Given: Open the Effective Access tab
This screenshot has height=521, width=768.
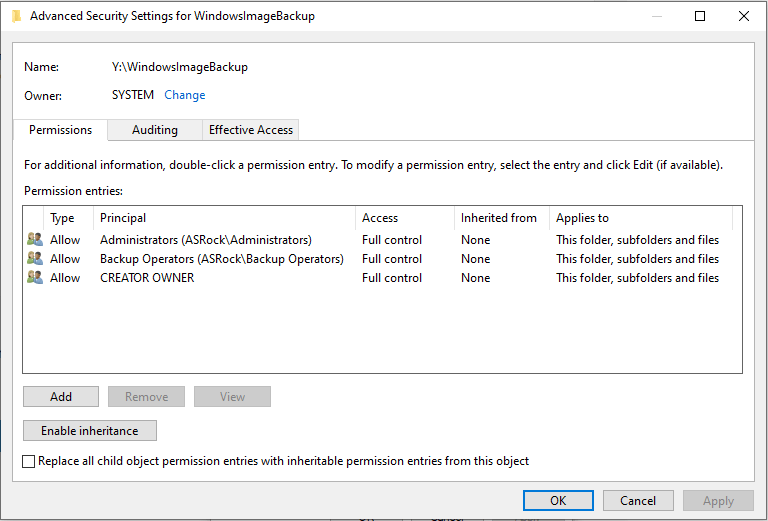Looking at the screenshot, I should tap(251, 130).
